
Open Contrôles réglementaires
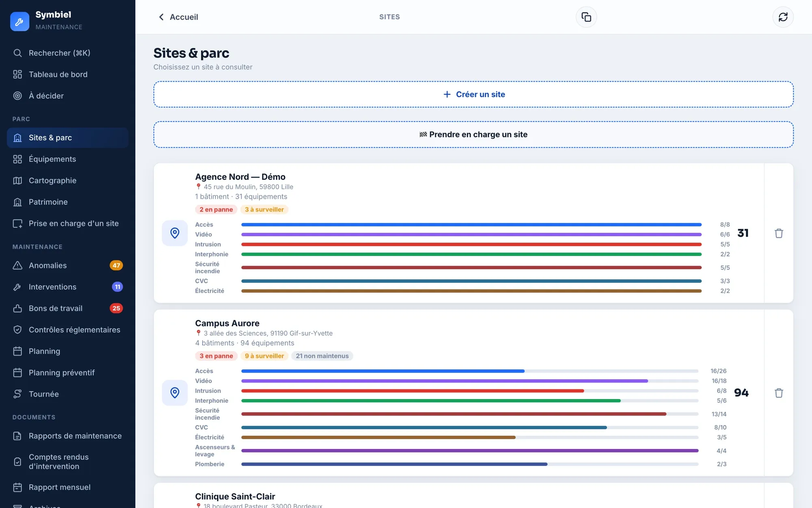[67, 330]
